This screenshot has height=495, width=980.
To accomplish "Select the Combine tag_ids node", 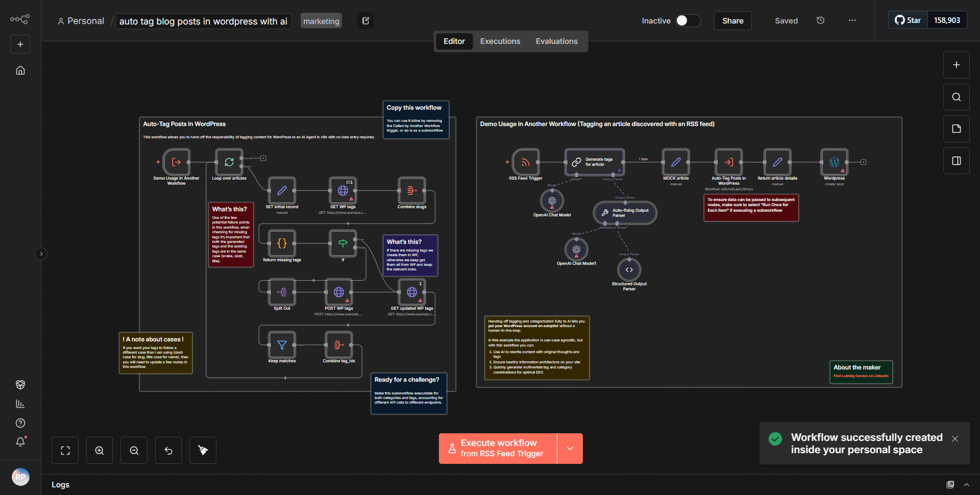I will coord(338,345).
